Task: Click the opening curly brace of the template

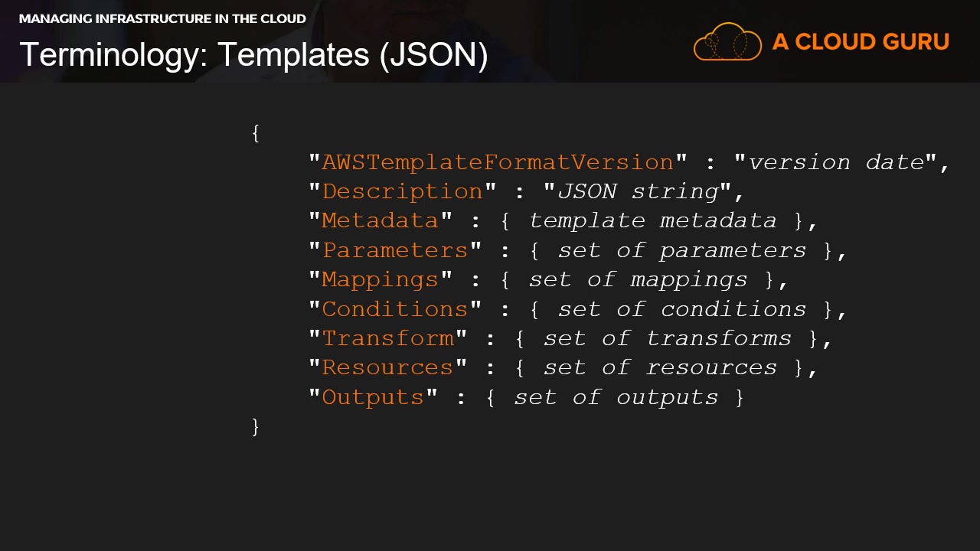Action: (256, 133)
